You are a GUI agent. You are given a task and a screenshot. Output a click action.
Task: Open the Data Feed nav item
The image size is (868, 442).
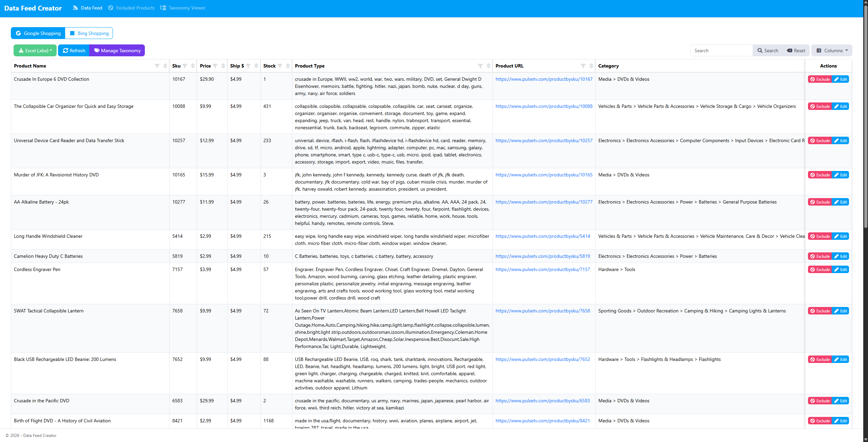click(x=88, y=8)
